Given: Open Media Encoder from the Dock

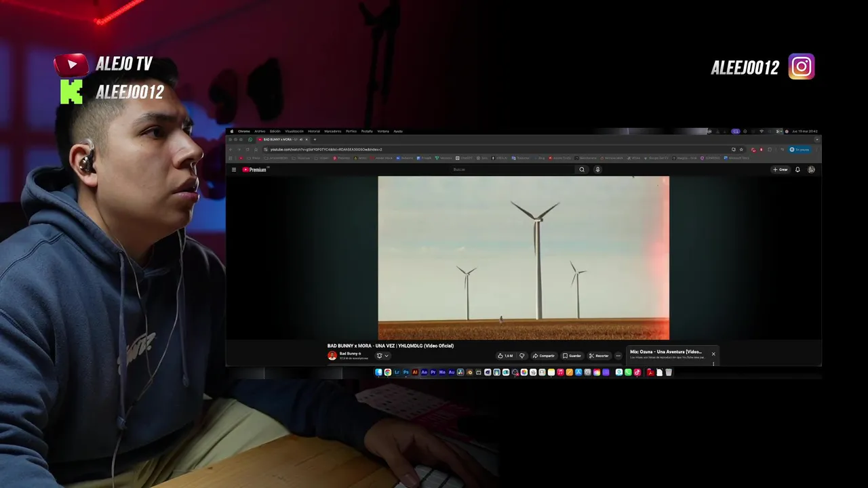Looking at the screenshot, I should (x=442, y=372).
